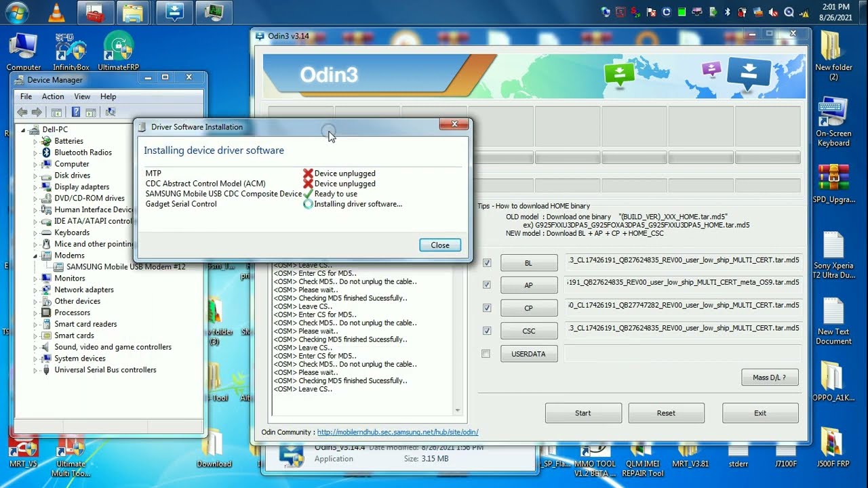Click the BL file browse button
Viewport: 868px width, 488px height.
529,262
